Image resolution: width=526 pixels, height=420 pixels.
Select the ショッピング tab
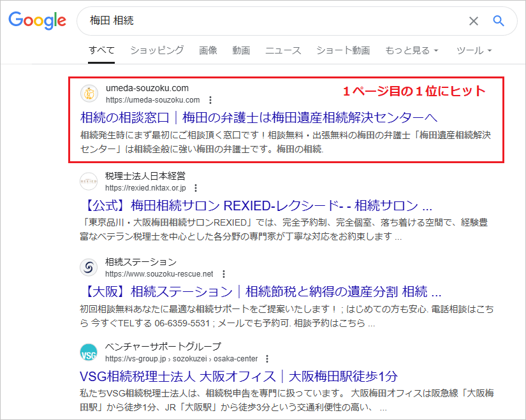click(x=156, y=49)
